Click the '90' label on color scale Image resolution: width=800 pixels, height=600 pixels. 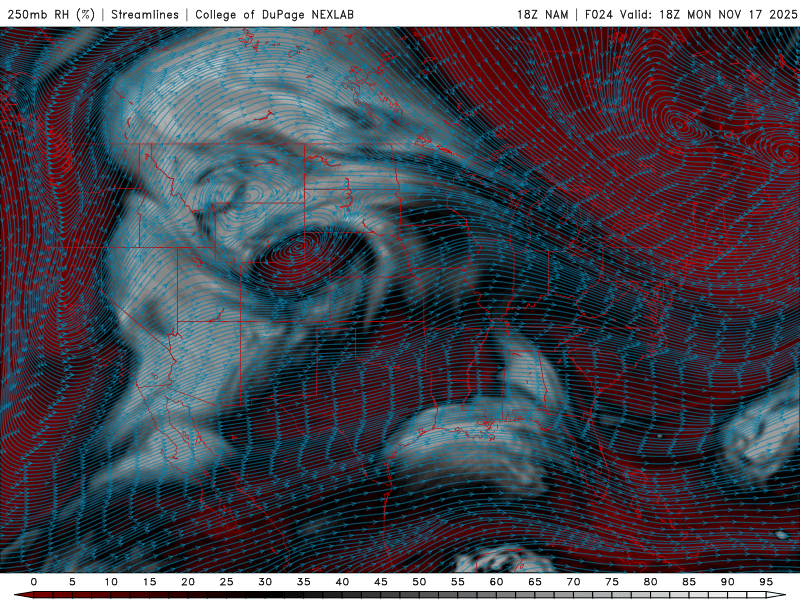pos(727,582)
